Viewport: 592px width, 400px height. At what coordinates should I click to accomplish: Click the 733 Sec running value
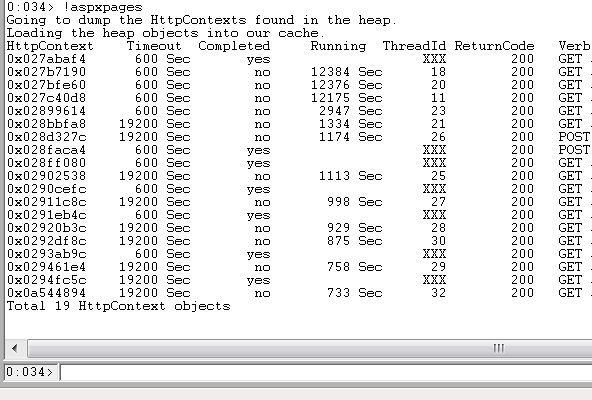[355, 293]
